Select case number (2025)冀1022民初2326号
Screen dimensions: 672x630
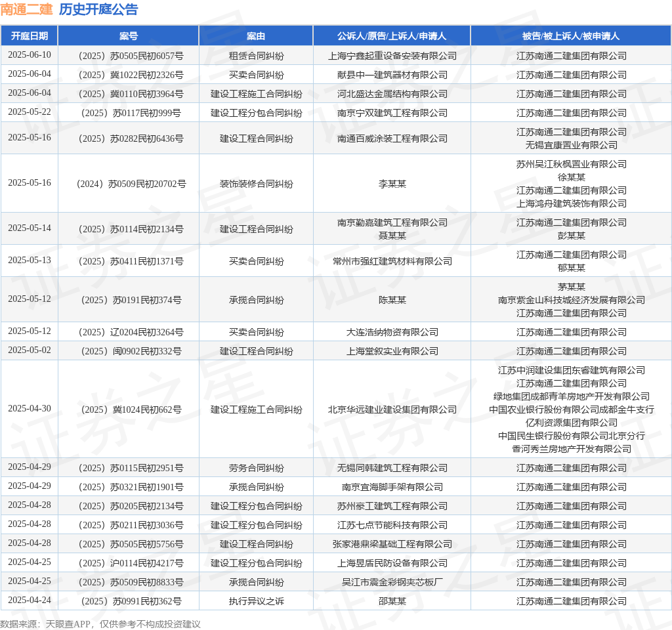coord(131,75)
